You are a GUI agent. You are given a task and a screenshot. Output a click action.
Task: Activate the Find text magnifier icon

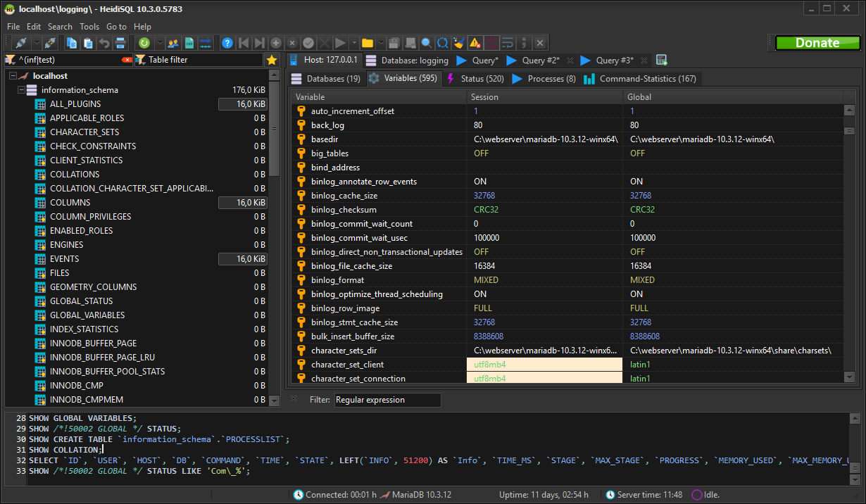tap(426, 43)
